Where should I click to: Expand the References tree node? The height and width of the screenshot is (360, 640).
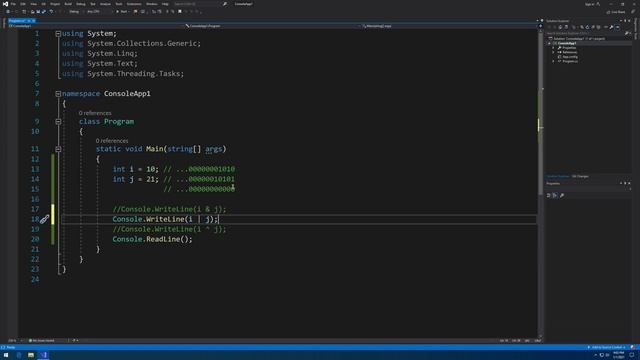[x=553, y=52]
